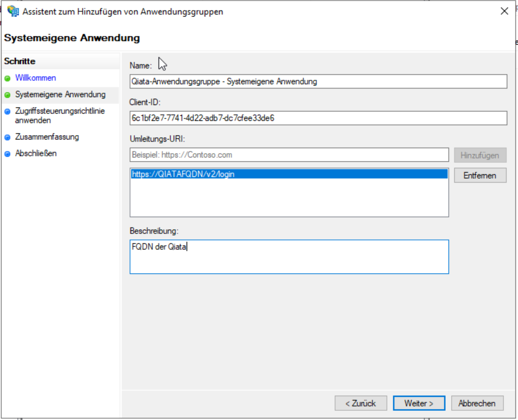The image size is (518, 420).
Task: Click inside the Name text field
Action: [317, 81]
